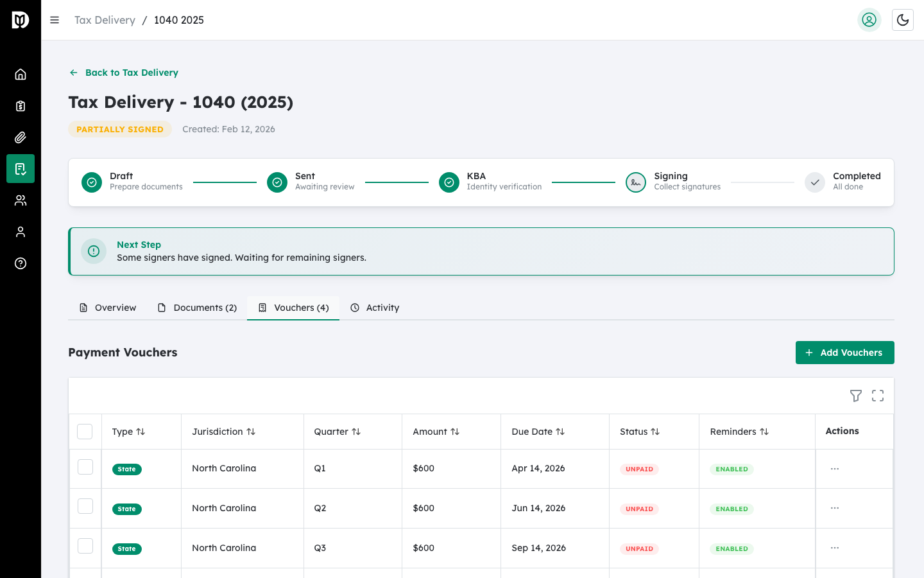Click the hamburger menu icon

tap(55, 20)
